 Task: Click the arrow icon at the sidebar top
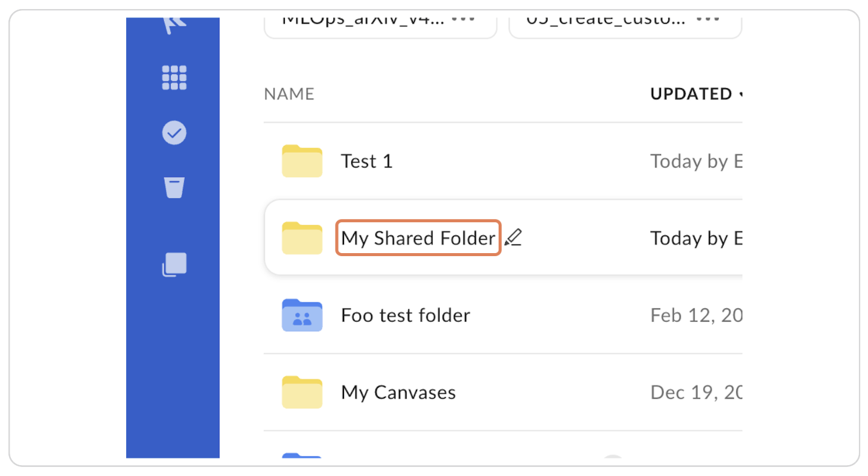[174, 21]
